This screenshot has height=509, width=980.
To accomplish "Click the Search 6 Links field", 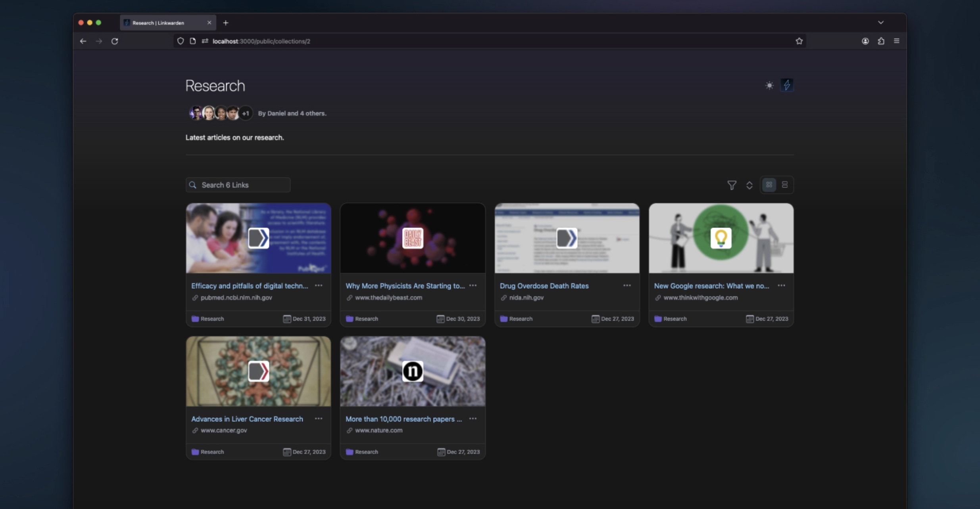I will (x=238, y=185).
